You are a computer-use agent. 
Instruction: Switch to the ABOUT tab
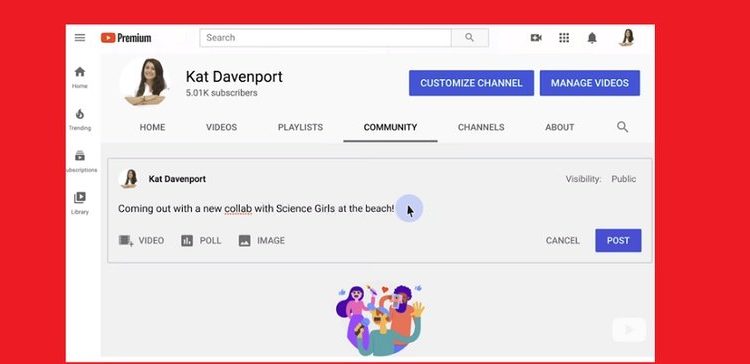point(560,127)
